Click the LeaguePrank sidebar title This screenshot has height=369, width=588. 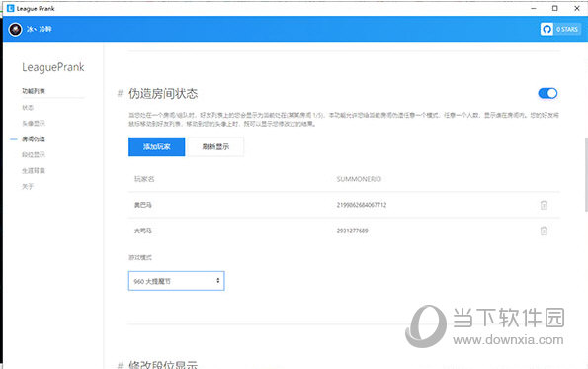pos(53,67)
